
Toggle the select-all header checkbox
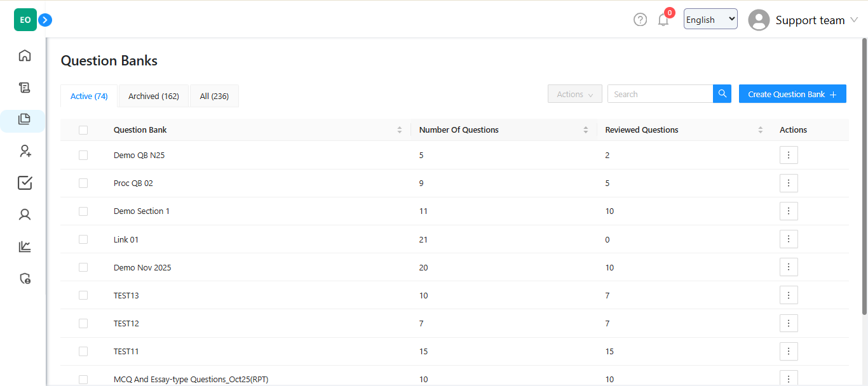tap(83, 130)
